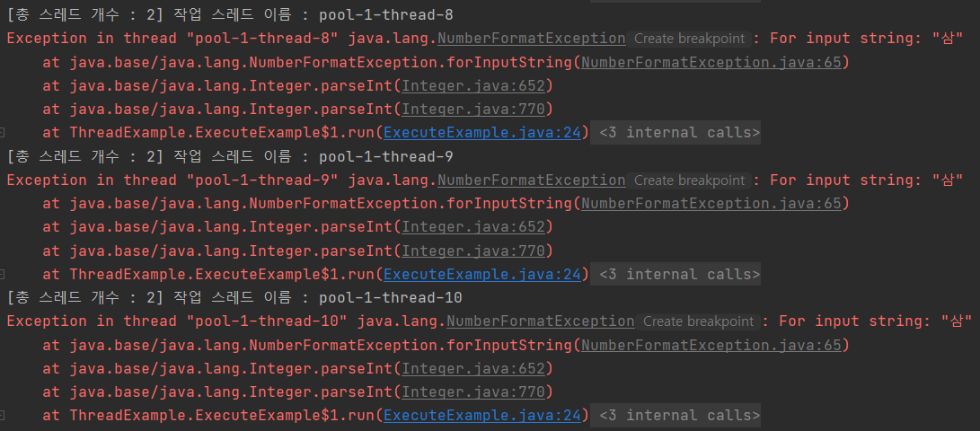
Task: Open Integer.java:770 link under pool-1-thread-8
Action: [473, 110]
